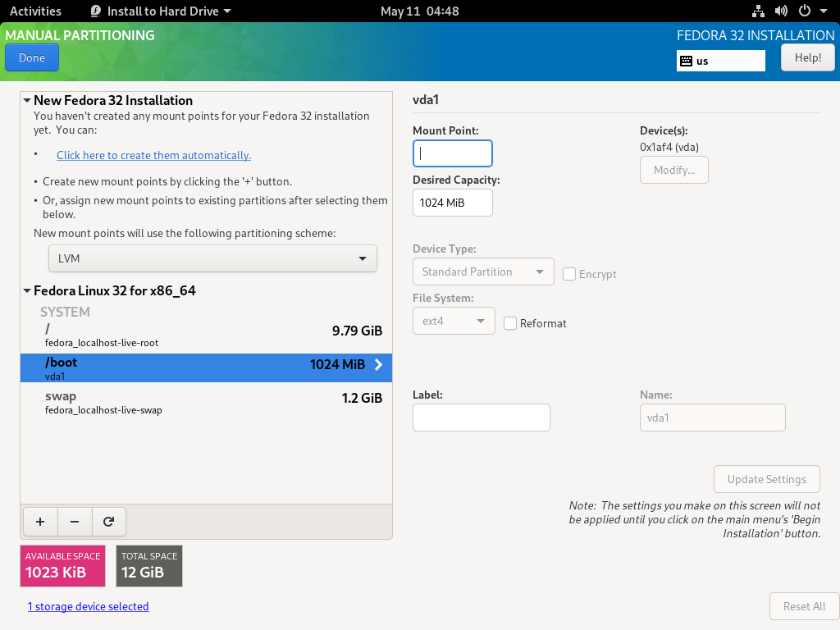Click the create mount points automatically link
840x630 pixels.
tap(153, 155)
